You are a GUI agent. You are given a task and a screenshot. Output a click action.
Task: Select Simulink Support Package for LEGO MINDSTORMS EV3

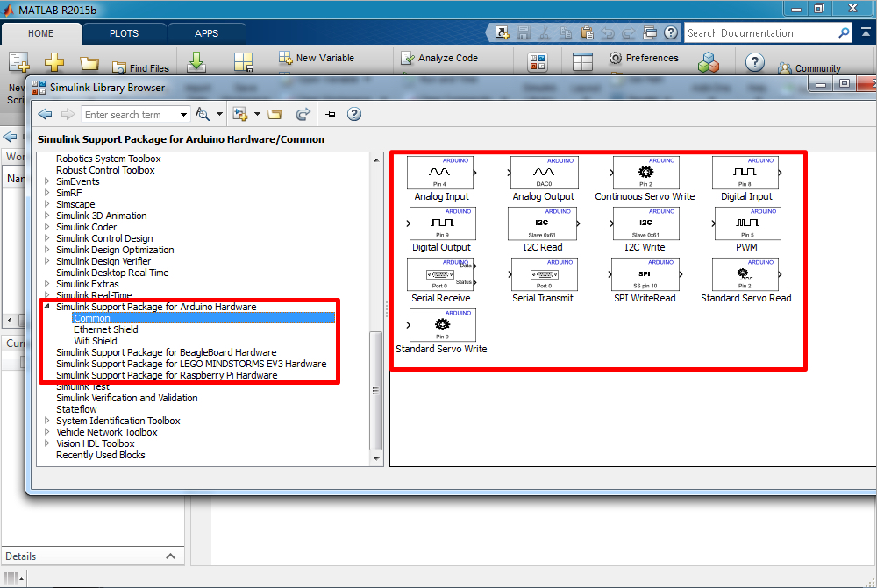(191, 364)
